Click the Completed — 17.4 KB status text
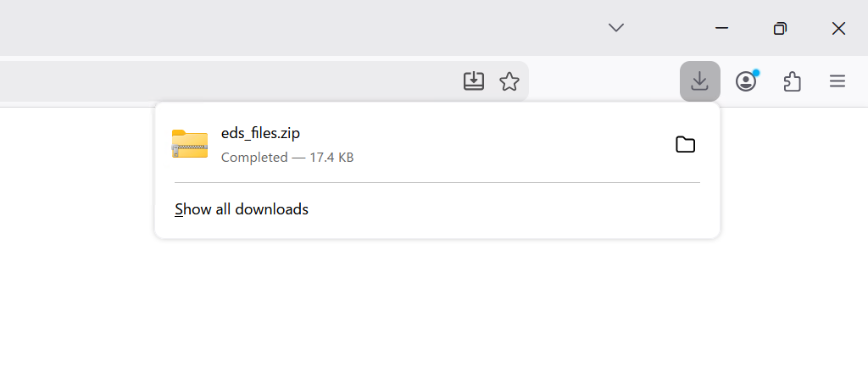 287,158
